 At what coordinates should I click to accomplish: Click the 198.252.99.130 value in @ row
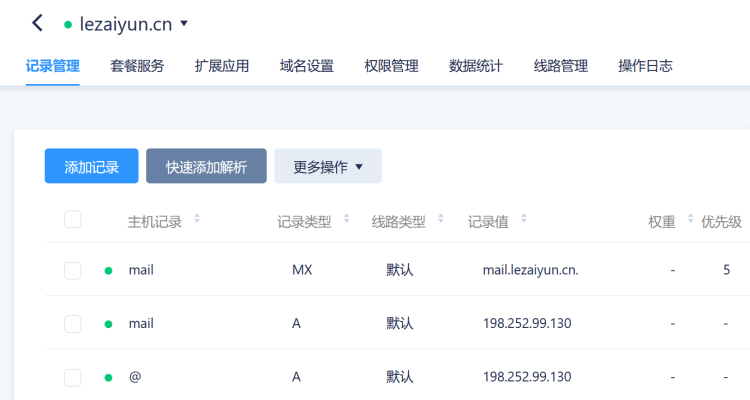point(527,377)
